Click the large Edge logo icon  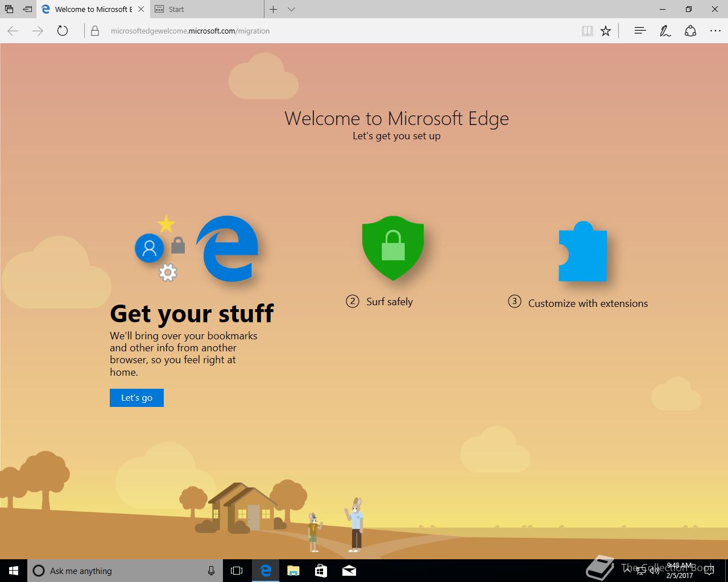coord(227,248)
